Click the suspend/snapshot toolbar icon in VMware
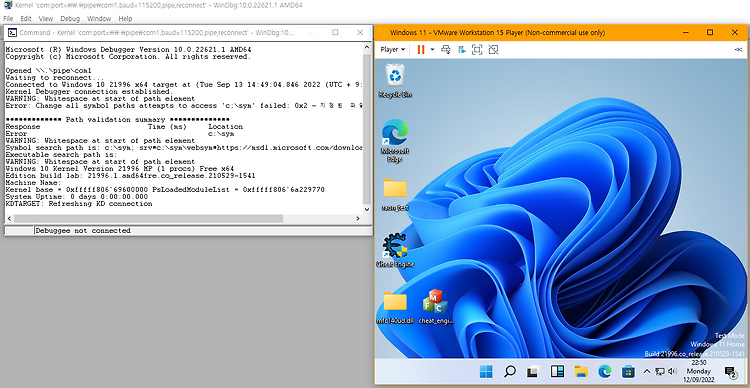Image resolution: width=750 pixels, height=388 pixels. [462, 49]
